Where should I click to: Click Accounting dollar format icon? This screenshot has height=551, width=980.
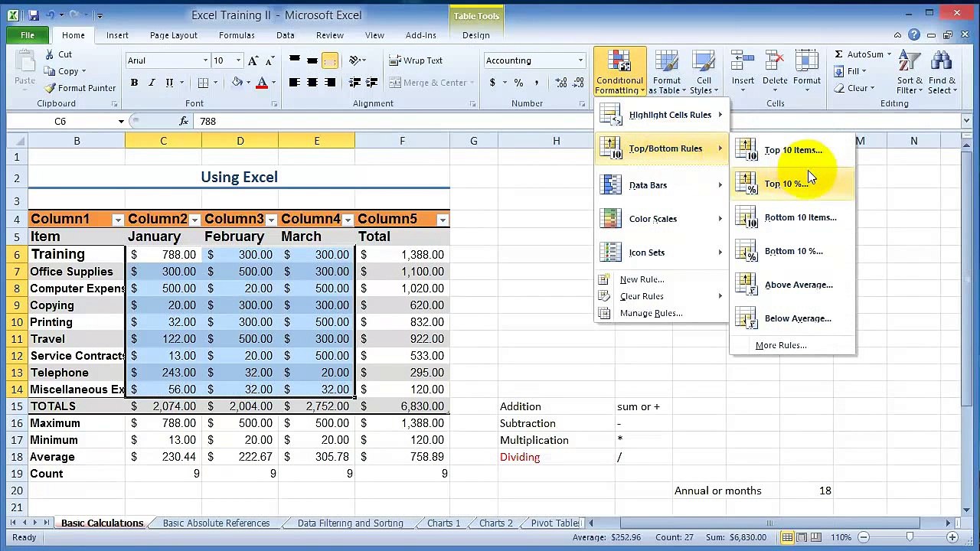click(492, 83)
